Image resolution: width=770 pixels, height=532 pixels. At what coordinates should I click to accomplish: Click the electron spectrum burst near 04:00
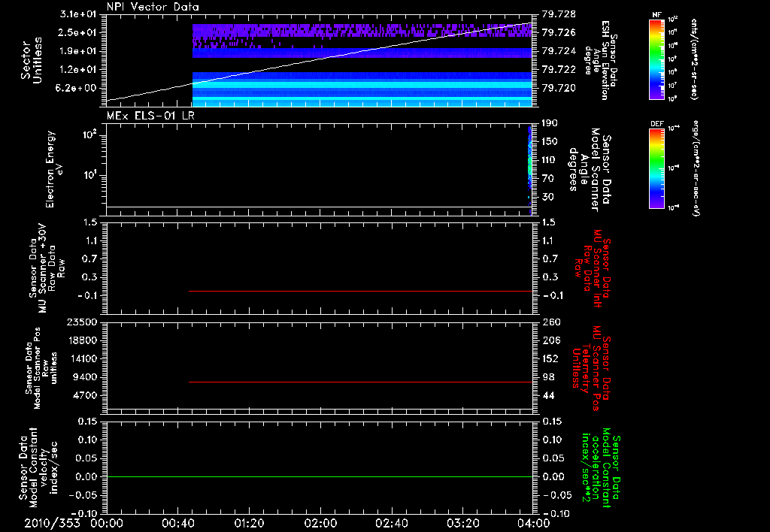(x=530, y=169)
